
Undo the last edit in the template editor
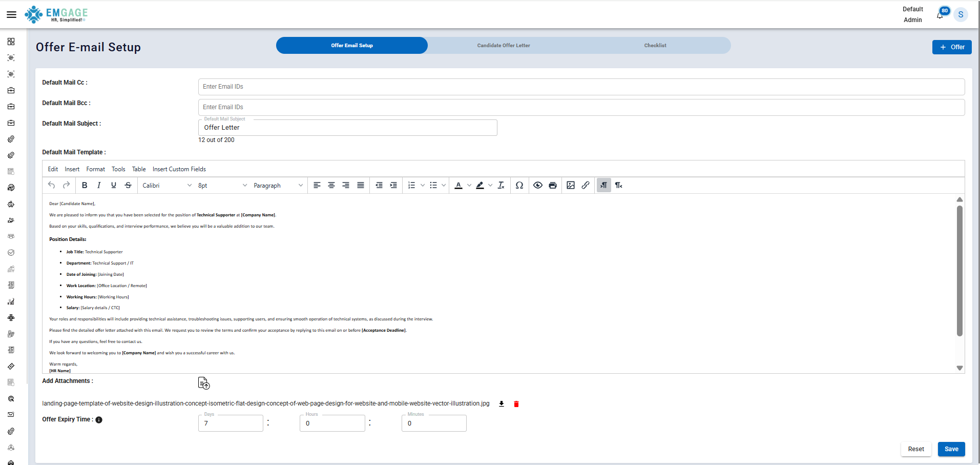[x=51, y=185]
